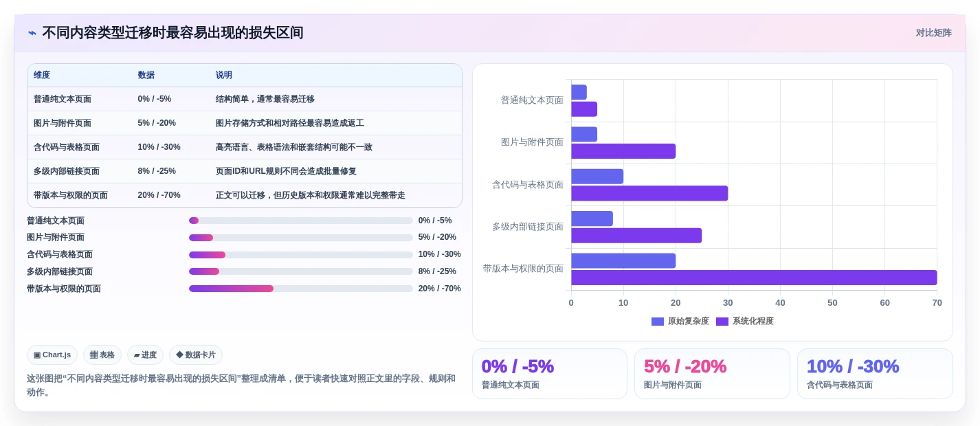Toggle the 原始复杂度 legend swatch
The width and height of the screenshot is (980, 426).
tap(658, 322)
